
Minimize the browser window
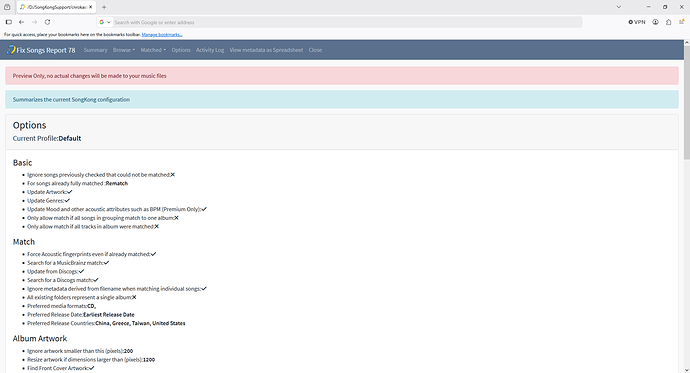(x=648, y=7)
